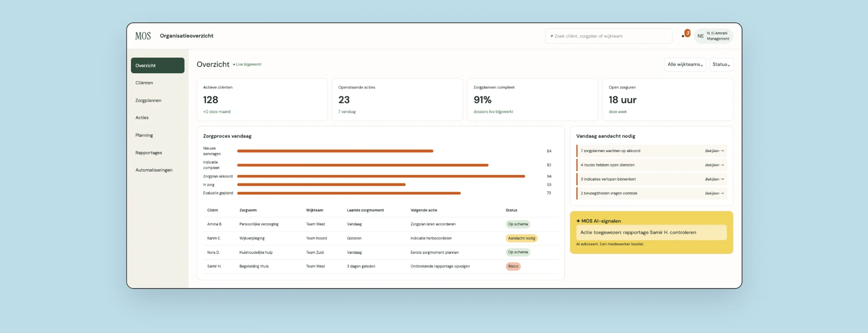Click the Indicatie compleet progress bar
Screen dimensions: 868x333
pyautogui.click(x=363, y=165)
